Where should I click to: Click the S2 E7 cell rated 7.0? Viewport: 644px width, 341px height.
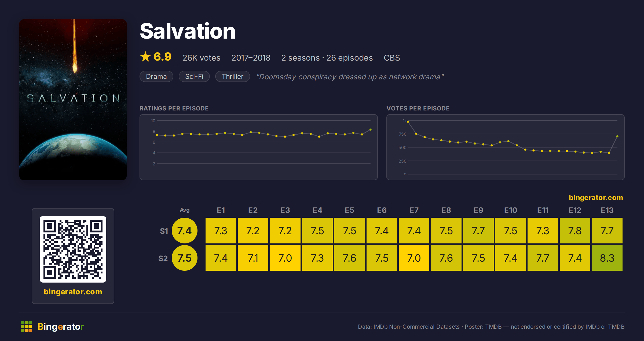tap(414, 258)
